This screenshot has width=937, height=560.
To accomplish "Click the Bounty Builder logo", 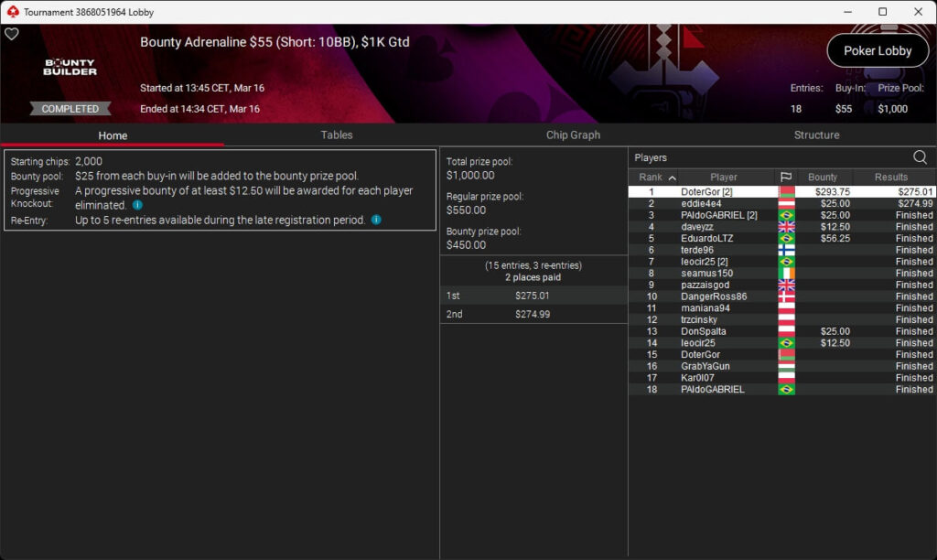I will 70,67.
